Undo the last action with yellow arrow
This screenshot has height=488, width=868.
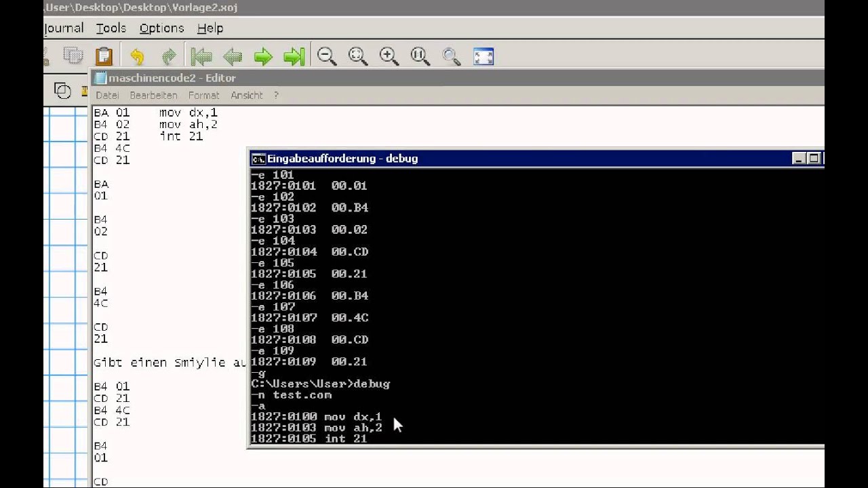tap(137, 56)
